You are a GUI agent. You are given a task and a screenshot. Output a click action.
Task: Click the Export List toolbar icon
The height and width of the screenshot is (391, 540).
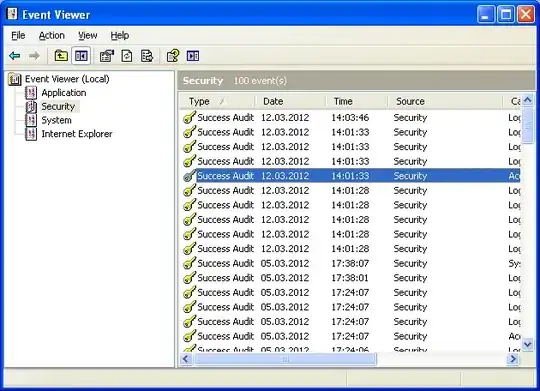tap(147, 55)
